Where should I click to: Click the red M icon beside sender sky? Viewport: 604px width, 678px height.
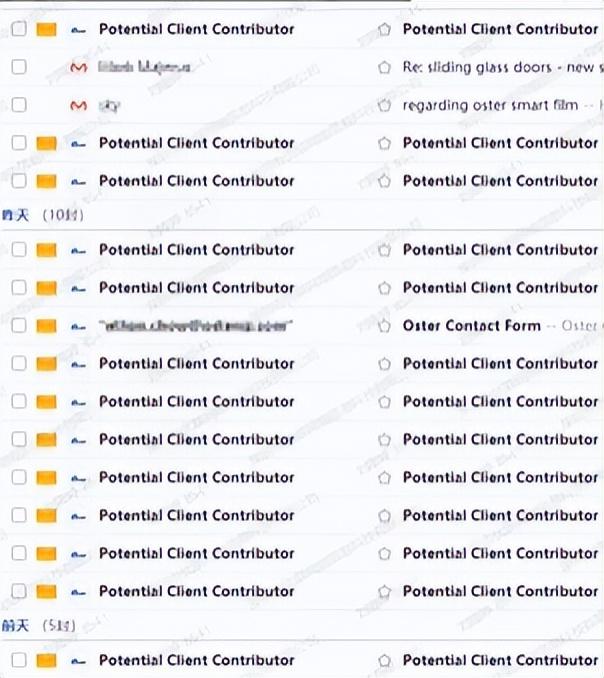pyautogui.click(x=79, y=105)
